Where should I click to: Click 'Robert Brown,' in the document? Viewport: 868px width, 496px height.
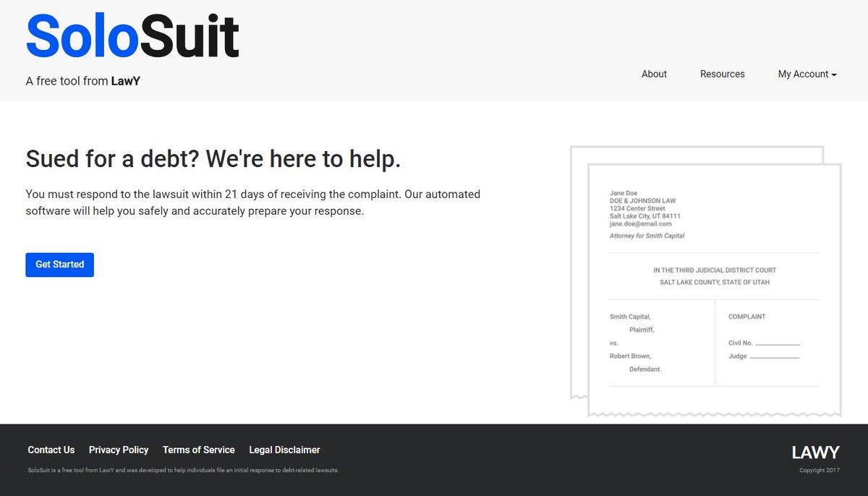pos(631,356)
